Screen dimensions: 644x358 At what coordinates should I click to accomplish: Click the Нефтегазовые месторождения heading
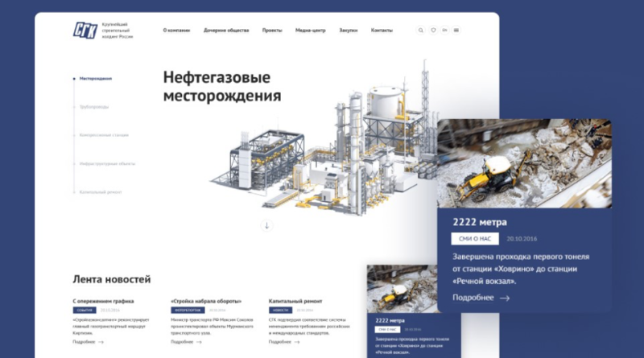click(x=222, y=86)
